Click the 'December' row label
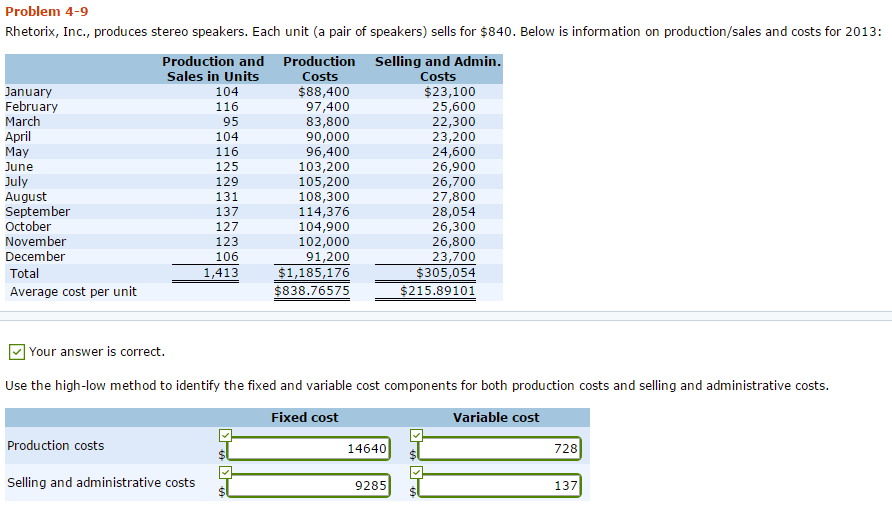 pyautogui.click(x=35, y=256)
